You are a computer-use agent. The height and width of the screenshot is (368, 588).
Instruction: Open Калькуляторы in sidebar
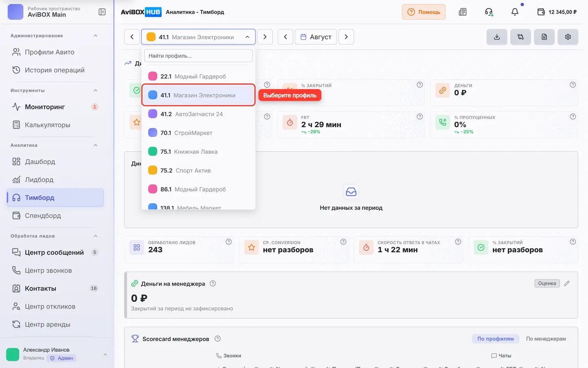point(55,125)
